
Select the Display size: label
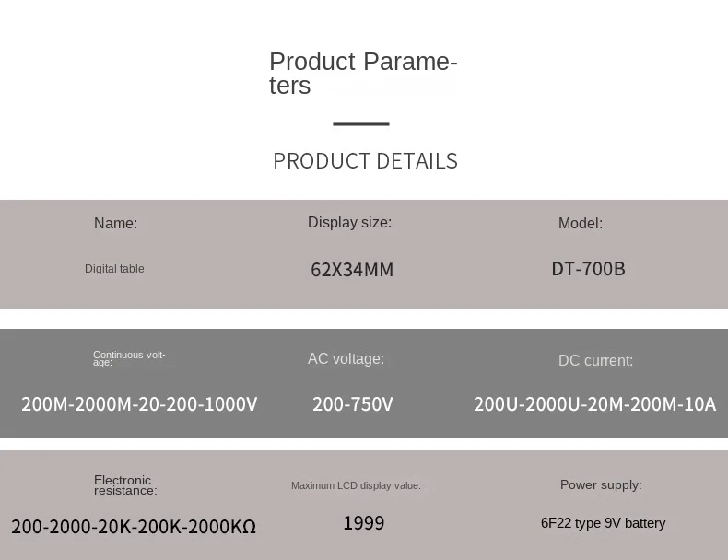349,222
